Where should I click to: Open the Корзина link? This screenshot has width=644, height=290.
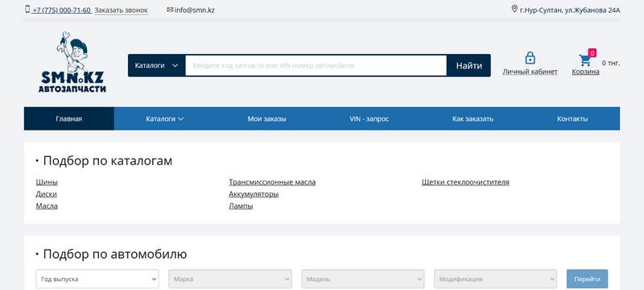585,72
